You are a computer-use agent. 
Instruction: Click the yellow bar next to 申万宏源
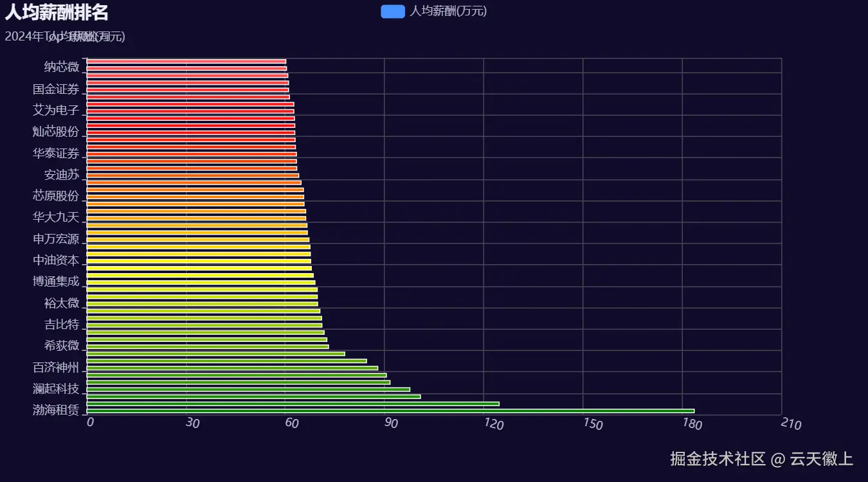click(198, 240)
